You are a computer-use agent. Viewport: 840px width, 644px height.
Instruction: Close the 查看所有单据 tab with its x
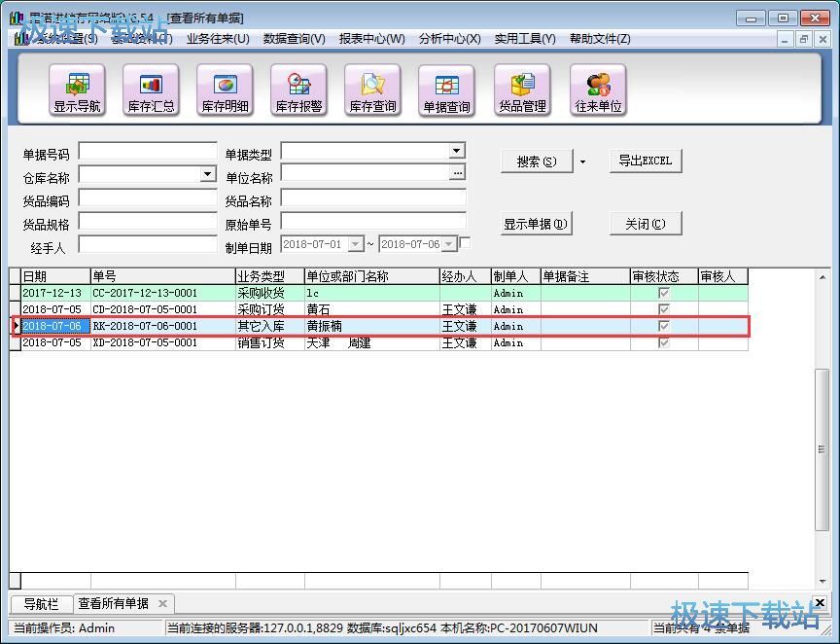[163, 604]
